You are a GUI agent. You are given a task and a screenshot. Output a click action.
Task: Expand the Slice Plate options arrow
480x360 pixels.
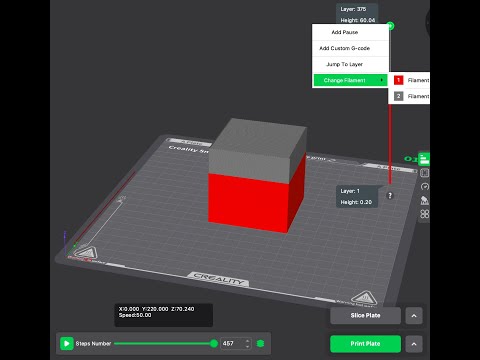(x=414, y=316)
